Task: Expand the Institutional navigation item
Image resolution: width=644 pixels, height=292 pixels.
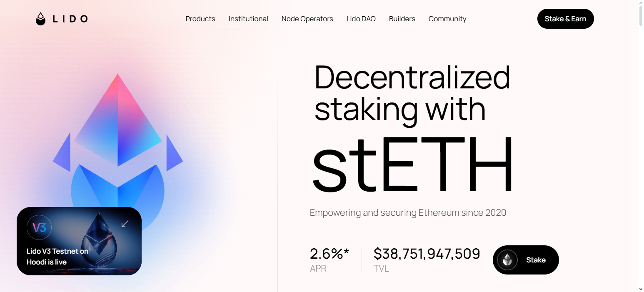Action: coord(248,19)
